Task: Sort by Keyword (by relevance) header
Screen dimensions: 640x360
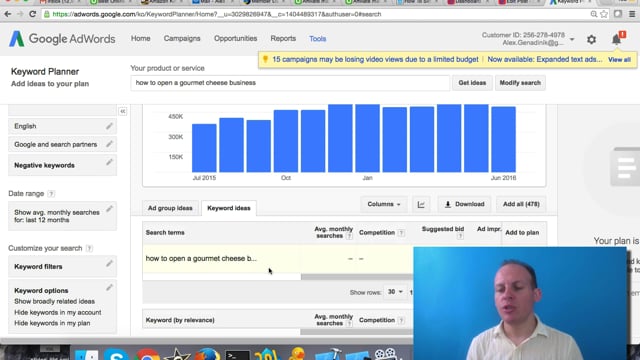Action: [x=180, y=320]
